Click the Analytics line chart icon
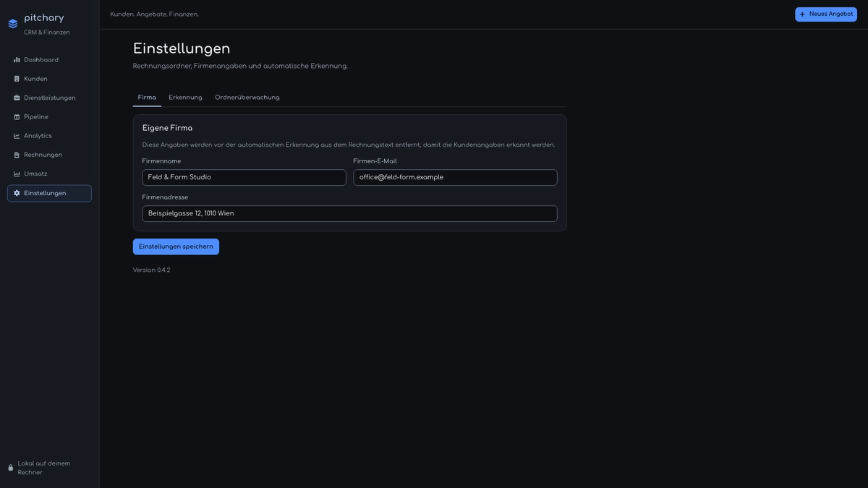Image resolution: width=868 pixels, height=488 pixels. 17,136
